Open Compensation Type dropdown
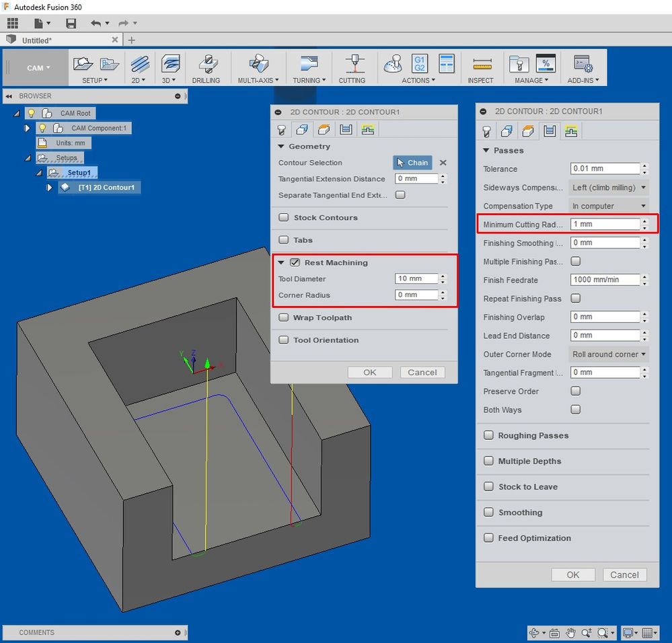 coord(609,206)
